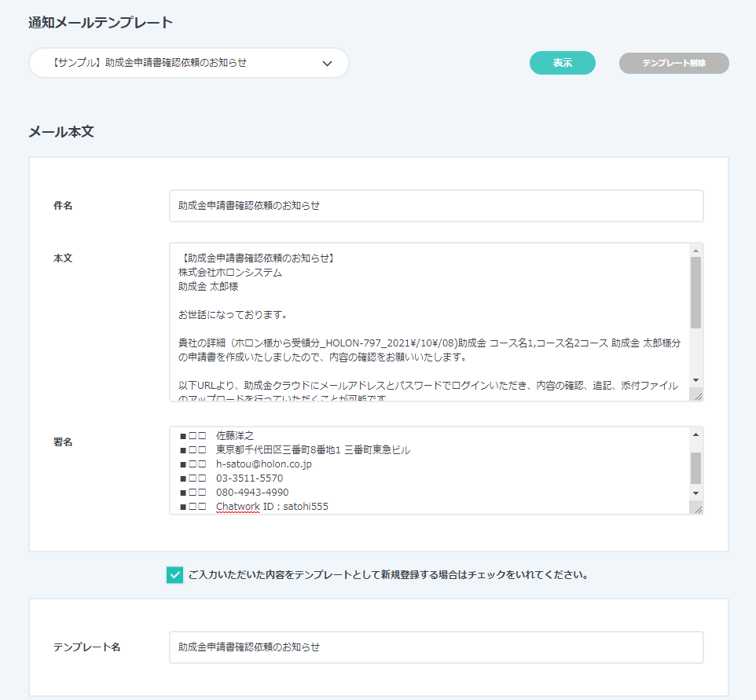The image size is (756, 700).
Task: Click the 署名 scrollbar down arrow
Action: pyautogui.click(x=695, y=493)
